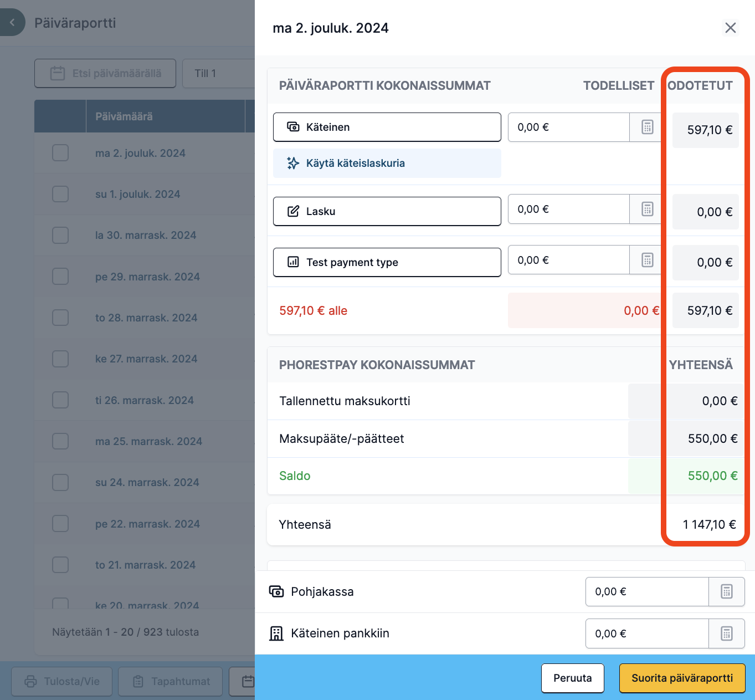Click Suorita päiväraportti
The image size is (755, 700).
coord(682,678)
